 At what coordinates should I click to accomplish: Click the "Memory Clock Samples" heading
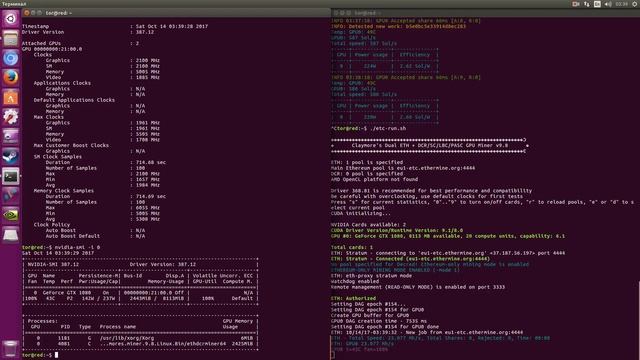(64, 191)
